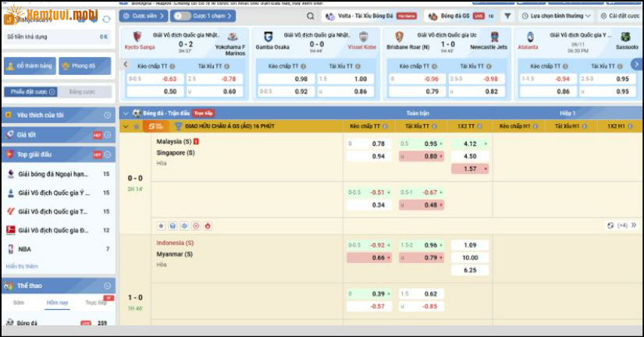Select 4.12 odds for Malaysia 1X2

click(x=470, y=144)
